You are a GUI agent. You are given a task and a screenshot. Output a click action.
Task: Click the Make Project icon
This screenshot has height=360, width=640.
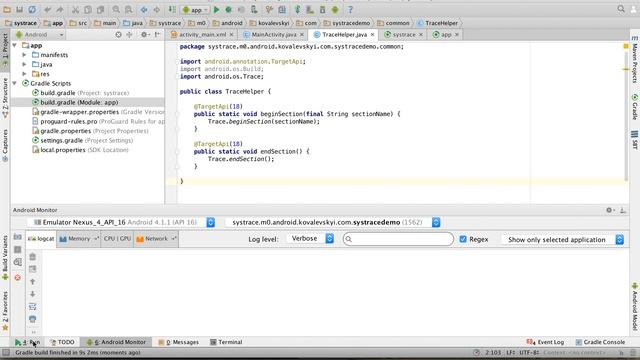[x=172, y=9]
